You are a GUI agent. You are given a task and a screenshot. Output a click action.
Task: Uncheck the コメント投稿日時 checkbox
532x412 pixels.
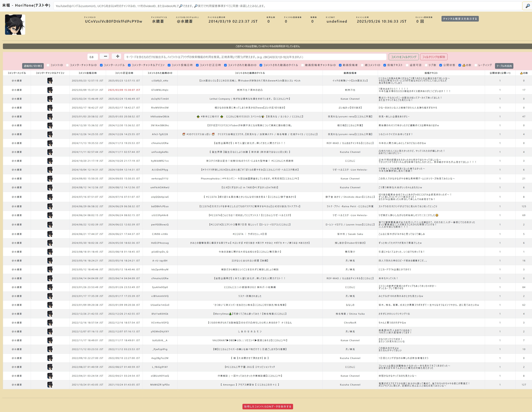click(x=169, y=65)
